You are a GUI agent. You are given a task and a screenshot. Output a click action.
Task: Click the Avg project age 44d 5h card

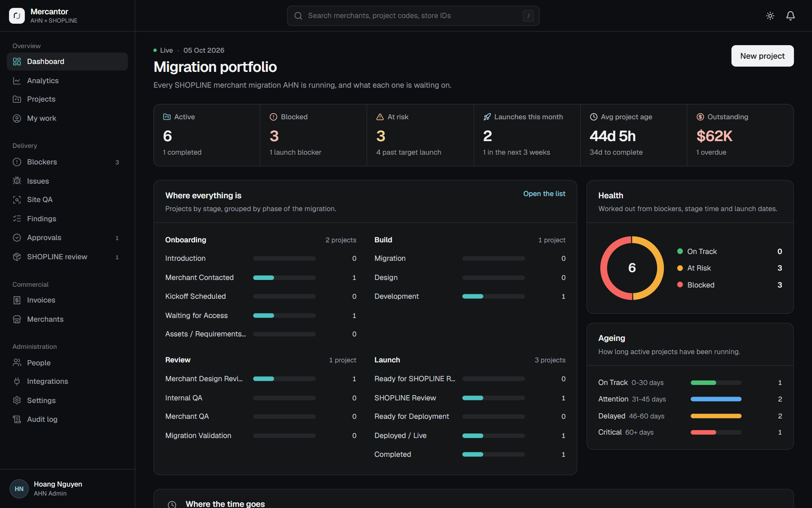click(633, 135)
